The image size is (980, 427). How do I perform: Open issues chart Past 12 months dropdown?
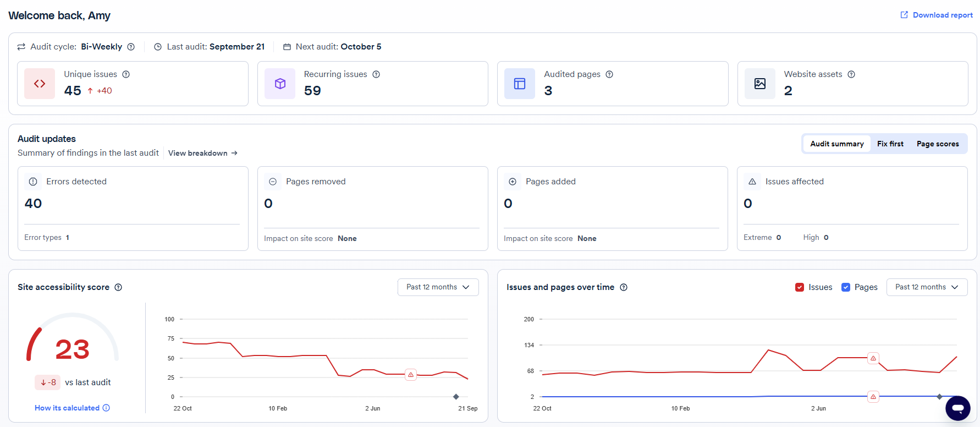tap(927, 287)
